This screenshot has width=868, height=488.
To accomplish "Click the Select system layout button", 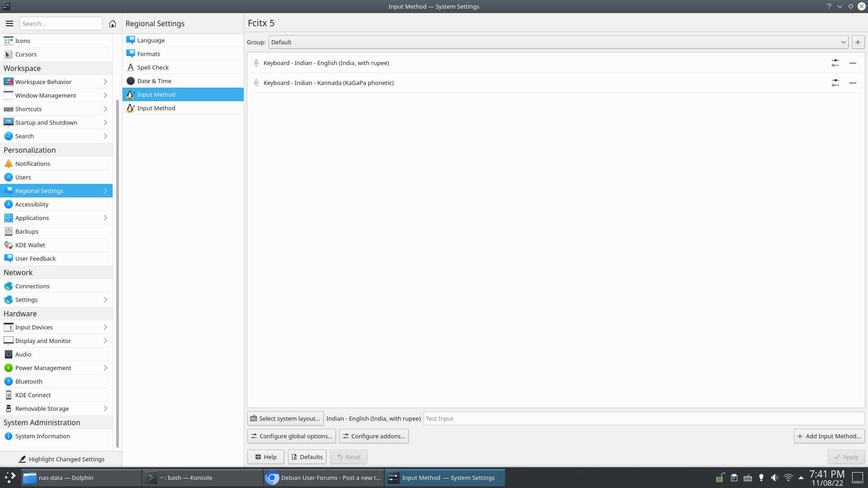I will click(x=285, y=418).
